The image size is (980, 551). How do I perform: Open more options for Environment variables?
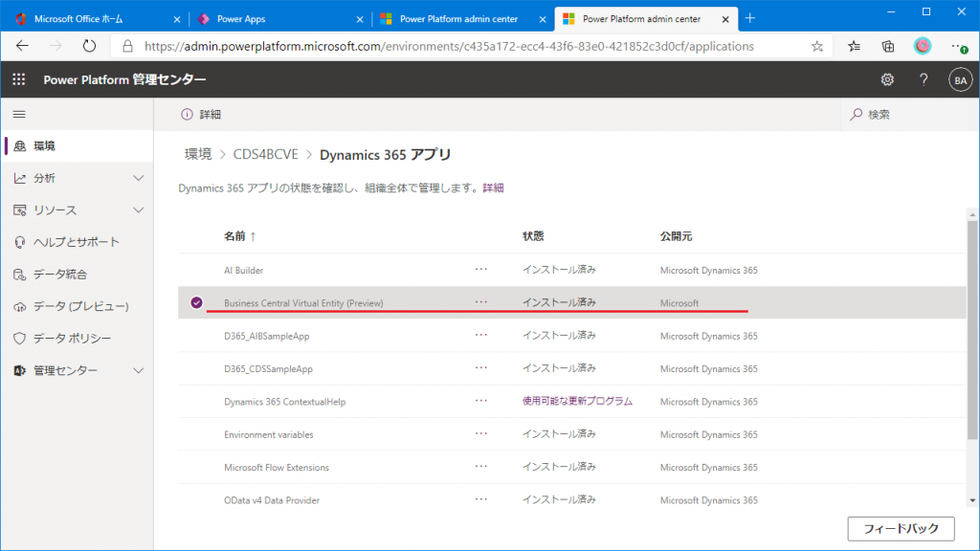(x=480, y=433)
